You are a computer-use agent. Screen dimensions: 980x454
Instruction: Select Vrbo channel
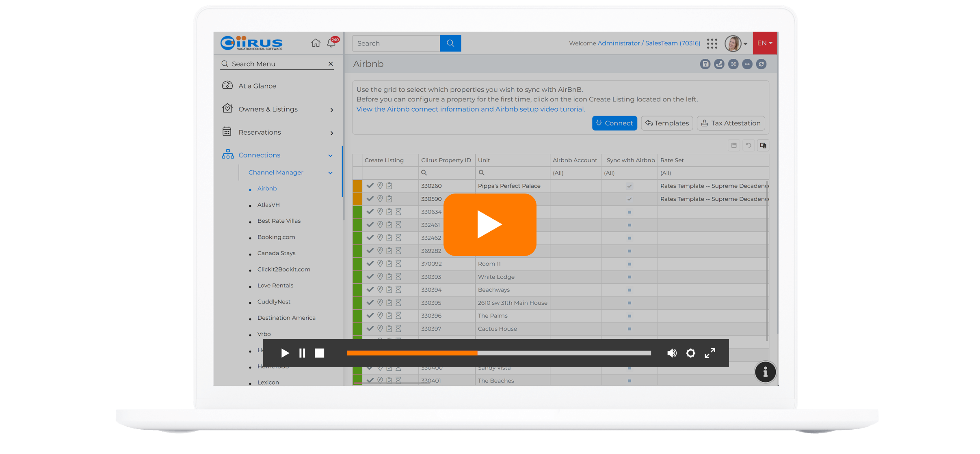pyautogui.click(x=264, y=334)
